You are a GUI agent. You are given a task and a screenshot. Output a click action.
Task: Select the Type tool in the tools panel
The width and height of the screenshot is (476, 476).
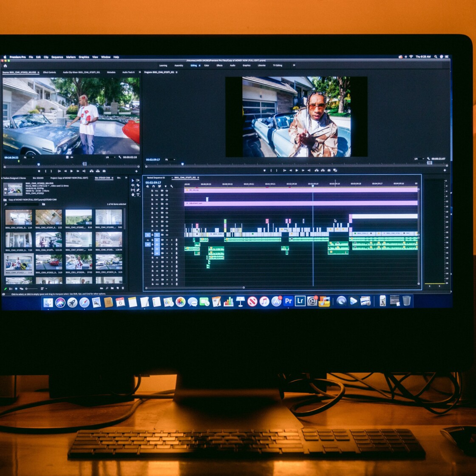[x=138, y=195]
